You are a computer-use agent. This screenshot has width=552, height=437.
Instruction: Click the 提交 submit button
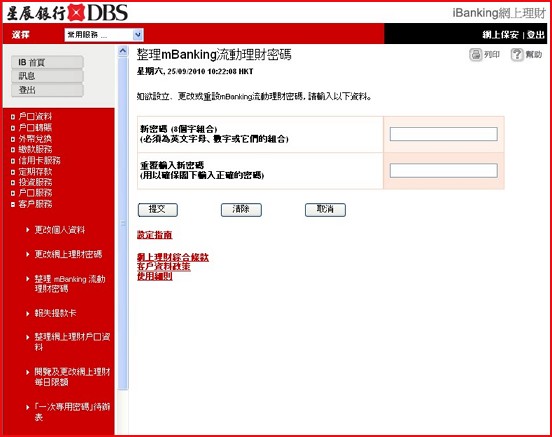pyautogui.click(x=158, y=210)
